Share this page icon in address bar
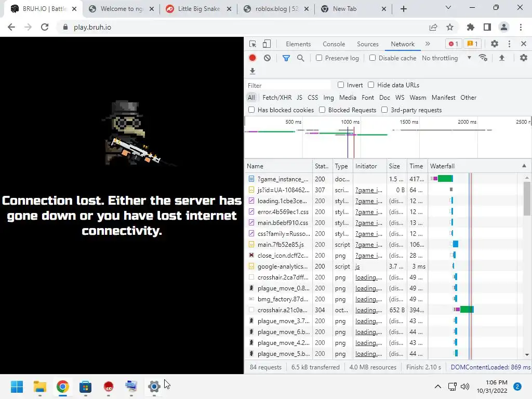Image resolution: width=532 pixels, height=399 pixels. pyautogui.click(x=433, y=27)
